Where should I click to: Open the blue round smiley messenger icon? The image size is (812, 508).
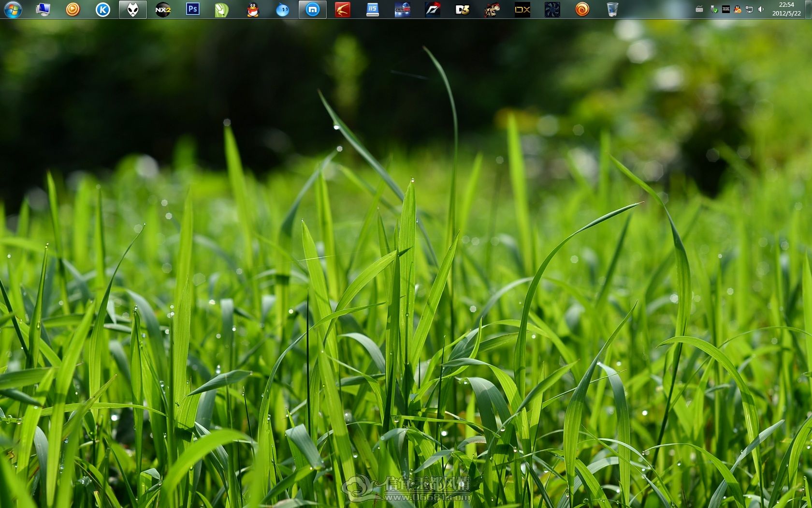pyautogui.click(x=283, y=9)
